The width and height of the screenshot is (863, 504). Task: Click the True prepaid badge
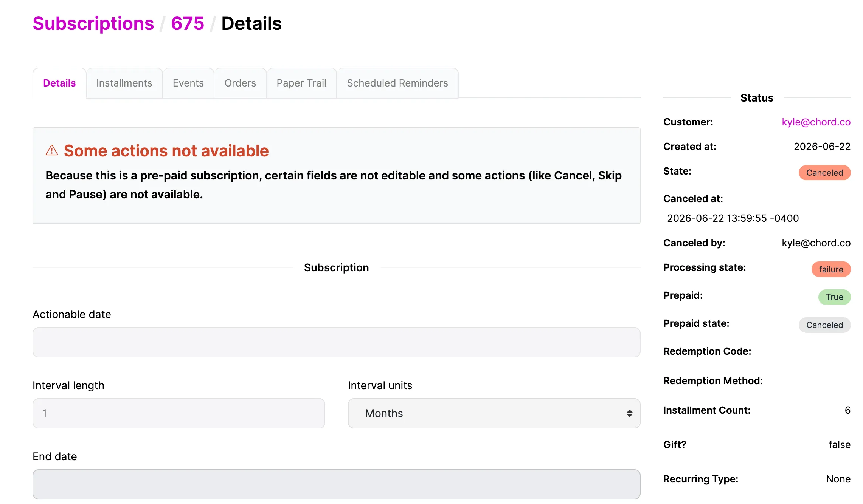[834, 297]
